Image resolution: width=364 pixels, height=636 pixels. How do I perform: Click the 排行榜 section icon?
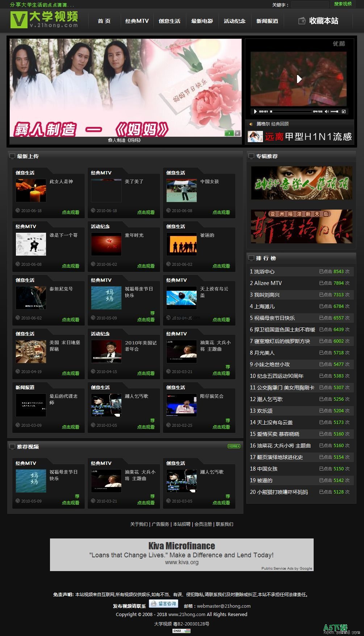click(x=251, y=258)
